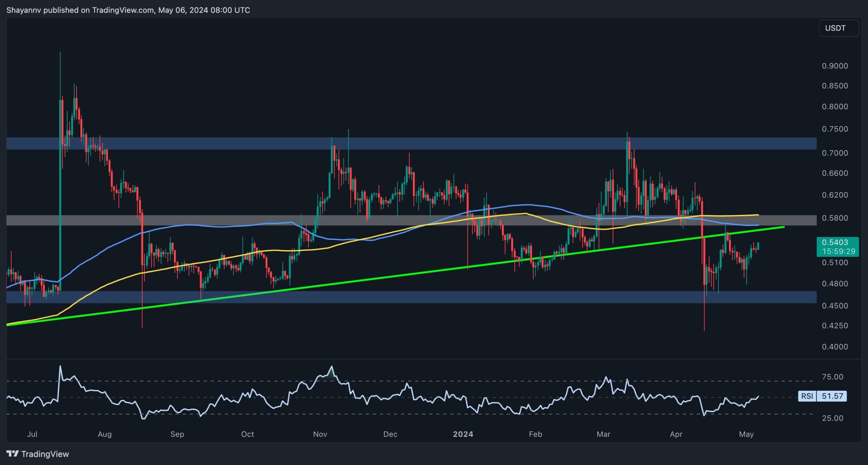Select the RSI indicator label
Screen dimensions: 868x465
tap(807, 396)
